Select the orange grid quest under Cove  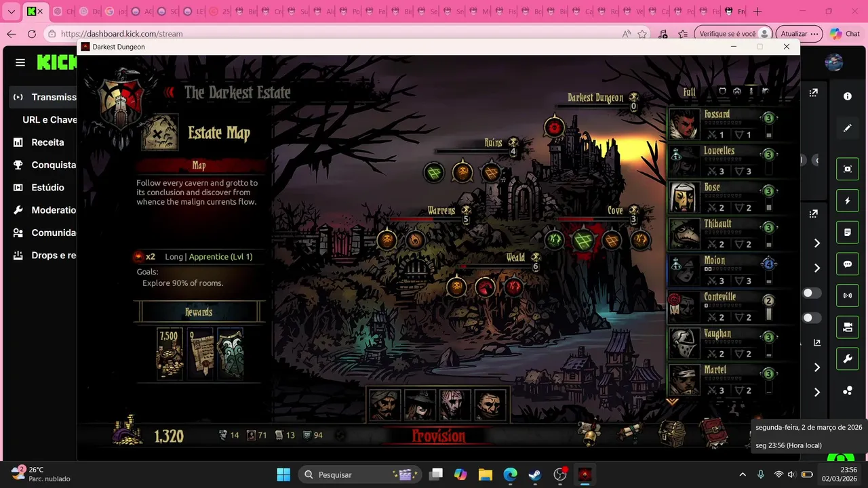coord(612,240)
